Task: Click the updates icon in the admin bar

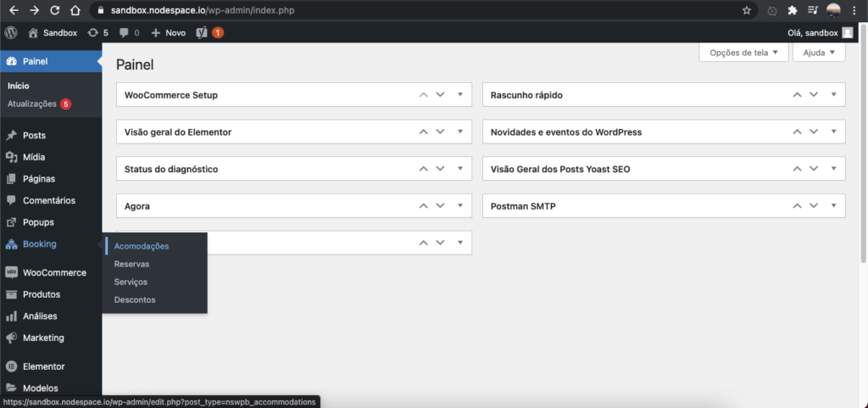Action: coord(92,33)
